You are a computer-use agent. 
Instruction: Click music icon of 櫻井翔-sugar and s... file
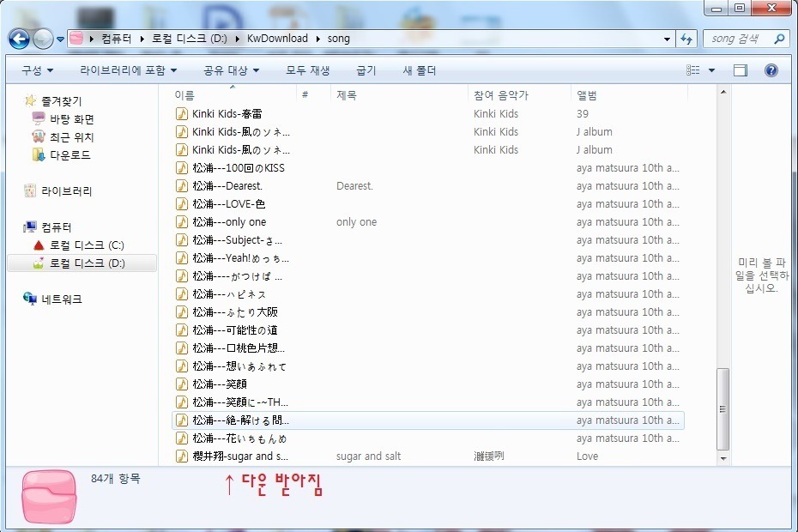coord(182,456)
